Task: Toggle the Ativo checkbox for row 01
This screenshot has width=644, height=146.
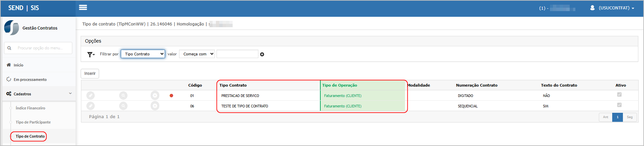Action: pyautogui.click(x=619, y=95)
